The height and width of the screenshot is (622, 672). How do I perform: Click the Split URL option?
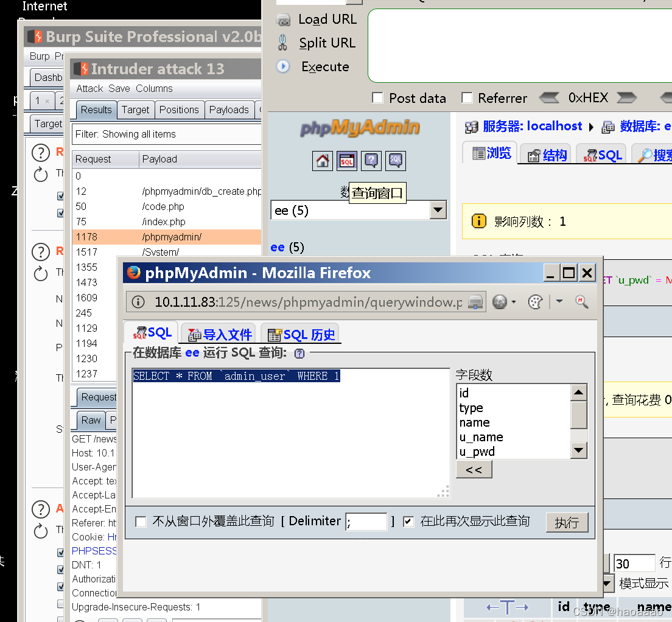(317, 43)
